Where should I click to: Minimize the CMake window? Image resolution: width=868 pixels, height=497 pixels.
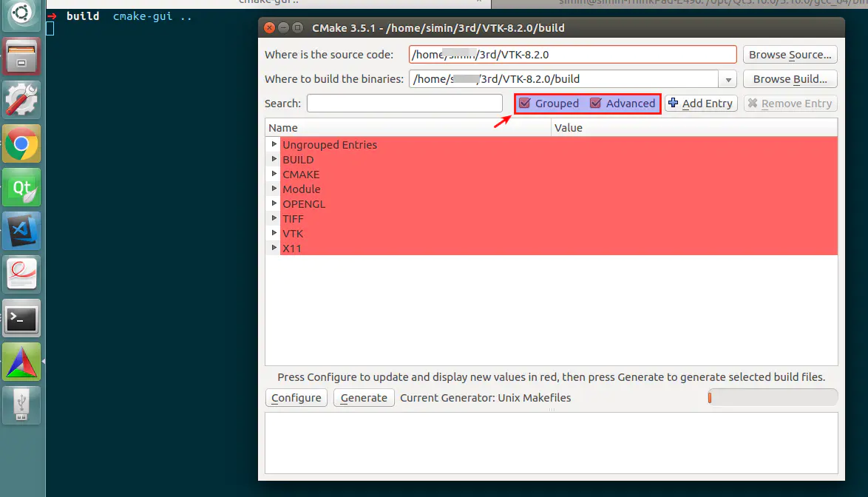click(x=283, y=27)
